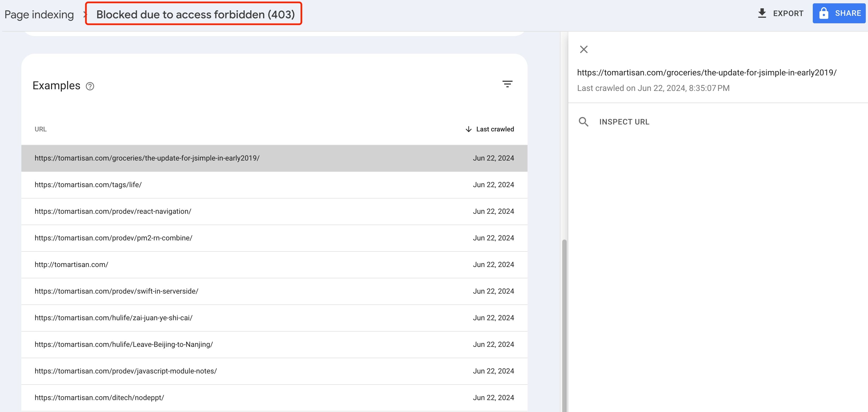
Task: Sort by the Last crawled column header
Action: pyautogui.click(x=495, y=129)
